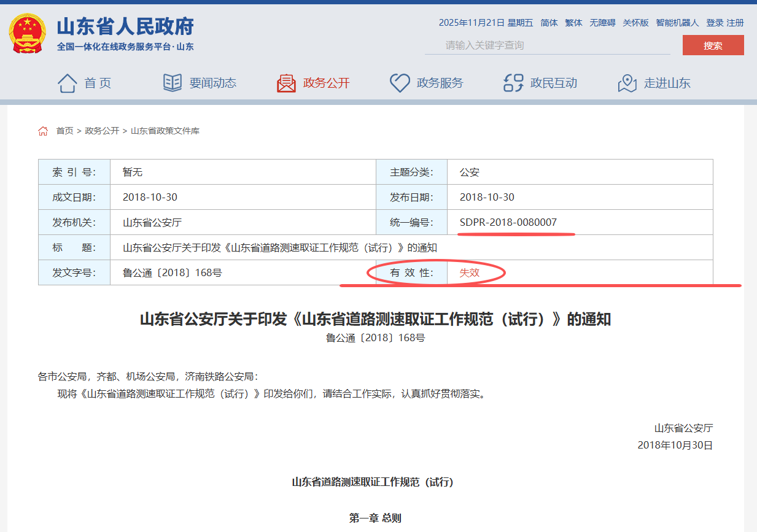Image resolution: width=757 pixels, height=532 pixels.
Task: Go to 山东省政策文件库 in breadcrumb
Action: [x=165, y=131]
